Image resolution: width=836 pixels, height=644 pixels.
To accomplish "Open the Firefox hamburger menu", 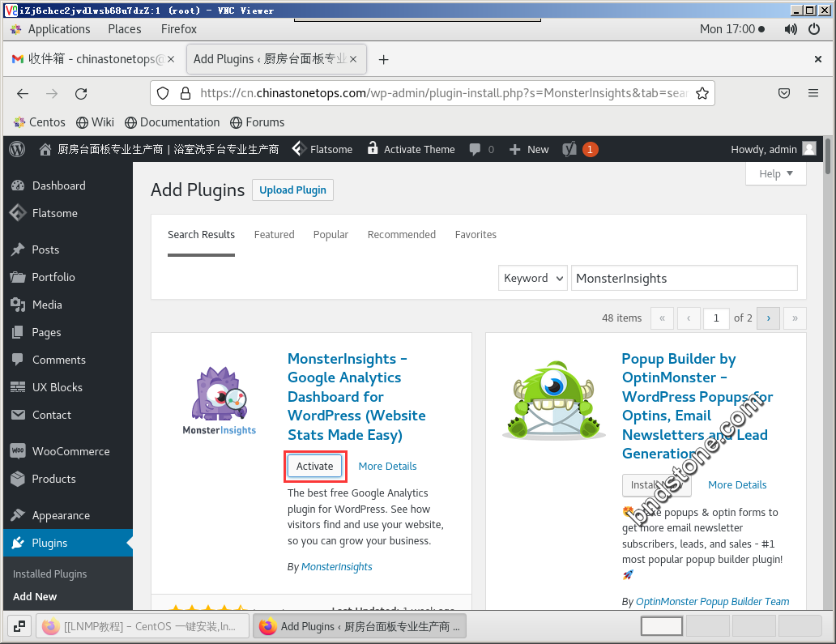I will (813, 93).
